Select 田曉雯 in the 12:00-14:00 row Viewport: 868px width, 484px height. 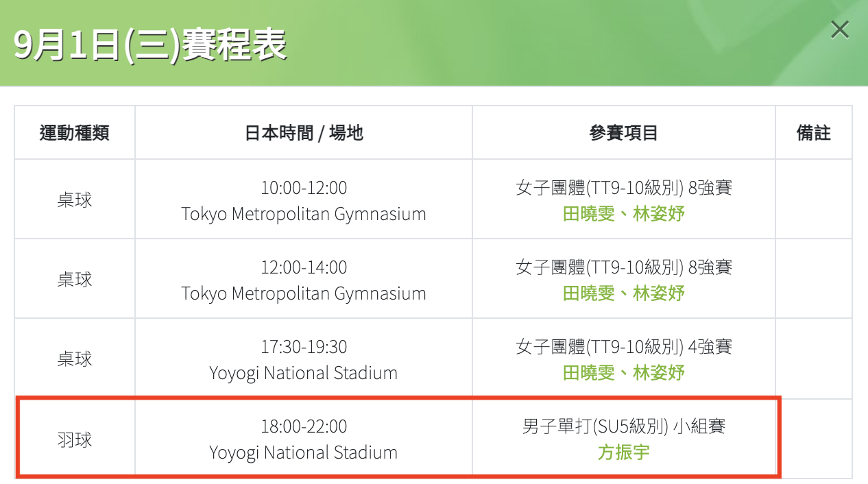pos(588,293)
